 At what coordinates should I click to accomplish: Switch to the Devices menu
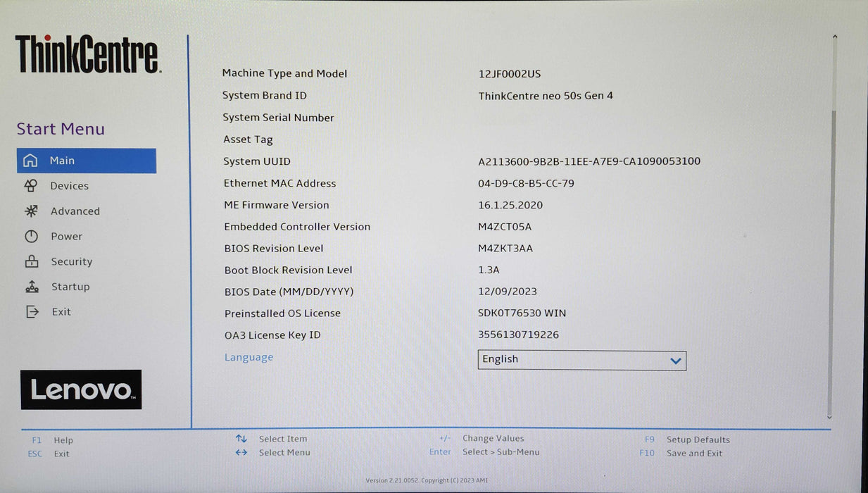(68, 185)
